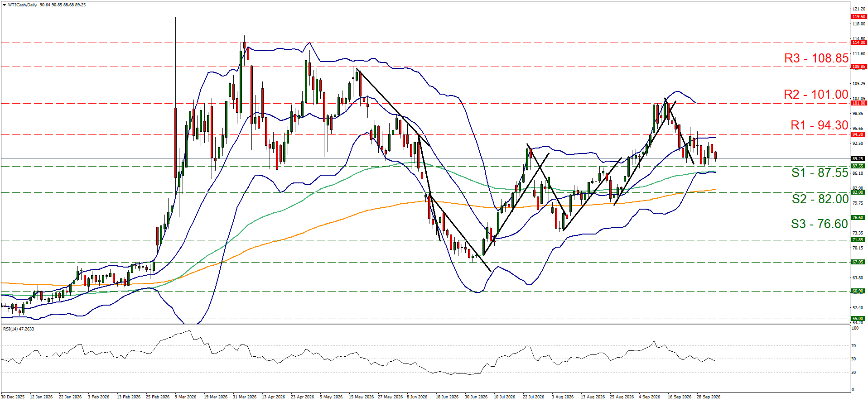868x402 pixels.
Task: Click the red 94.30 axis price tag
Action: point(858,134)
